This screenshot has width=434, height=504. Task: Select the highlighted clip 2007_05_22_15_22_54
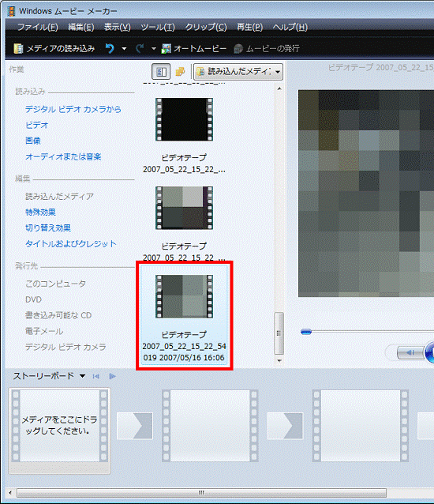[x=185, y=316]
